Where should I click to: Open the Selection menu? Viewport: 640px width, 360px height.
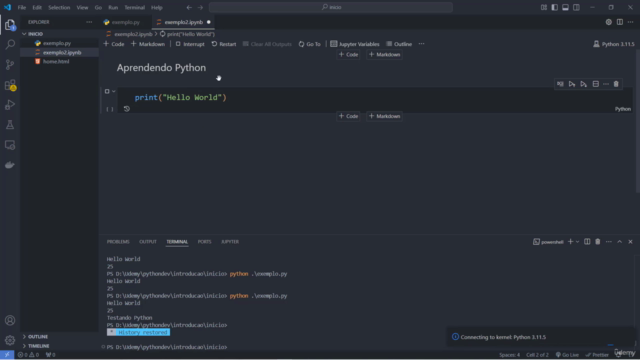tap(59, 7)
